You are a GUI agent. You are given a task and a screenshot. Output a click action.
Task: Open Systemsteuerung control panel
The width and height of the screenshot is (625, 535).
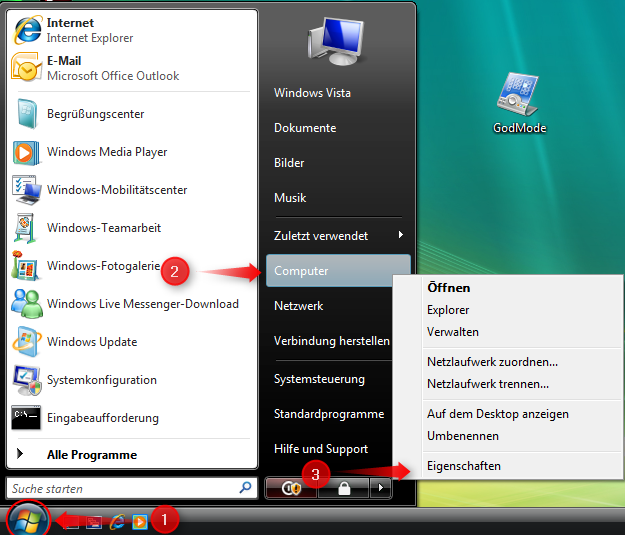319,379
